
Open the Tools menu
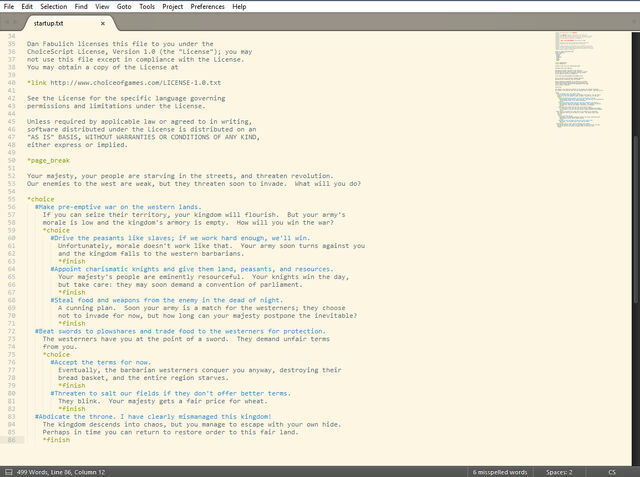pos(147,7)
